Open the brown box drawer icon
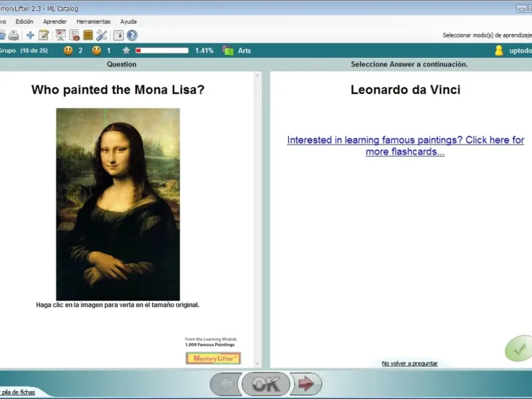The width and height of the screenshot is (532, 399). (88, 35)
